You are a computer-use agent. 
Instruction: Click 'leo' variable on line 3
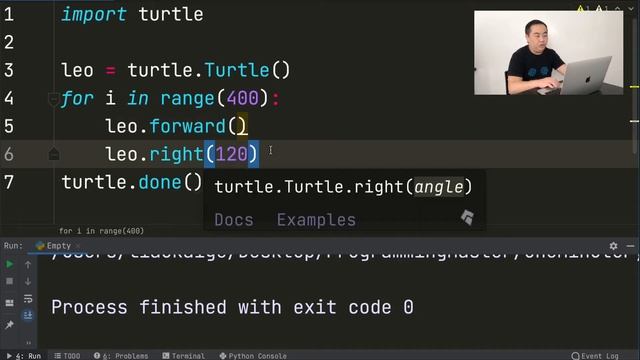[x=78, y=70]
